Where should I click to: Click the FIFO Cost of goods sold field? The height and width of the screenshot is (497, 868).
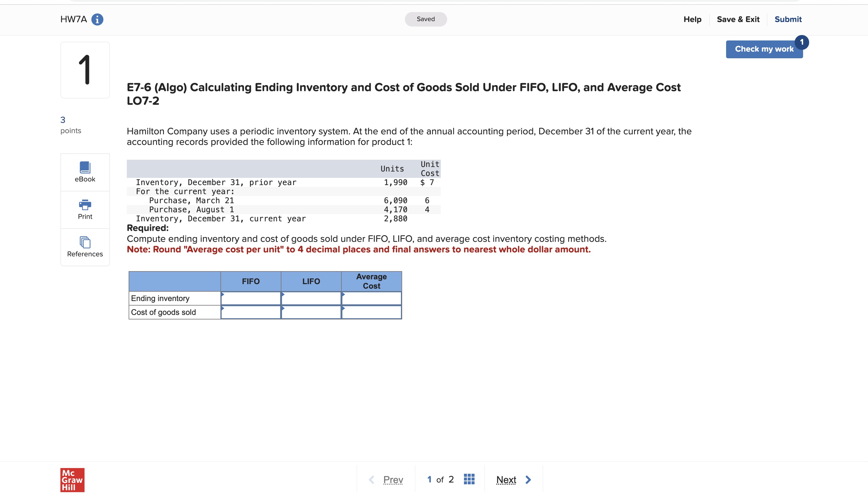pyautogui.click(x=251, y=312)
